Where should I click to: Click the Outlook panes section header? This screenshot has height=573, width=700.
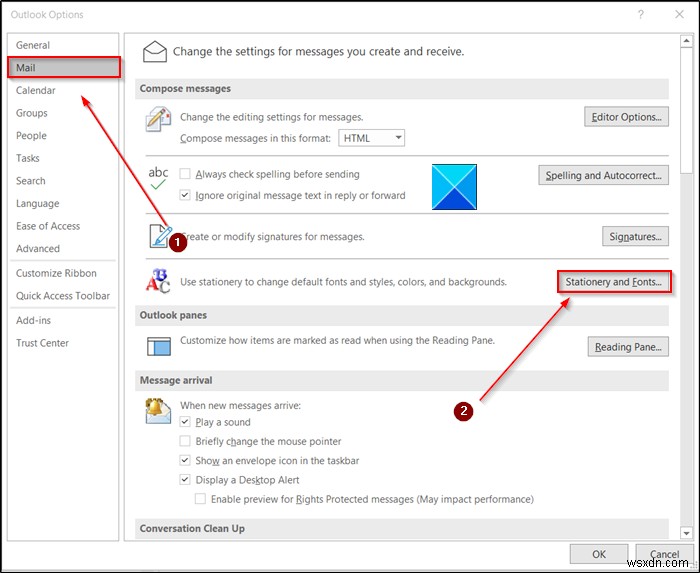401,315
